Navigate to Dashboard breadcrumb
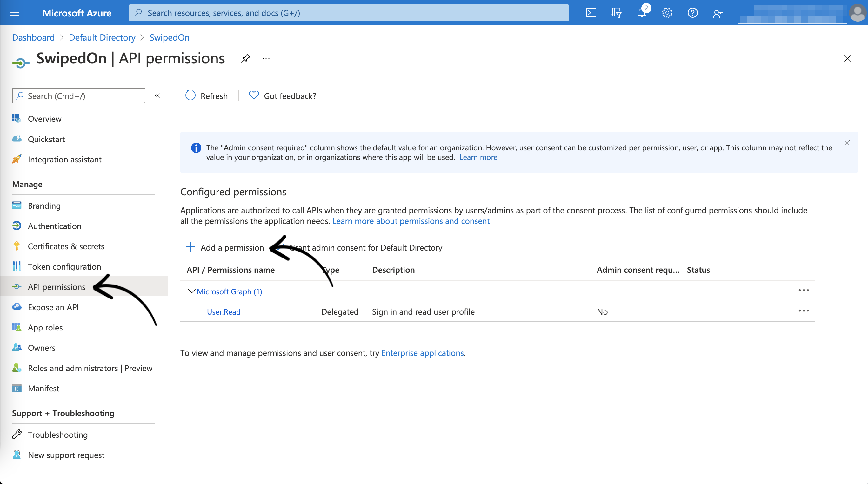Viewport: 868px width, 484px height. (x=33, y=37)
